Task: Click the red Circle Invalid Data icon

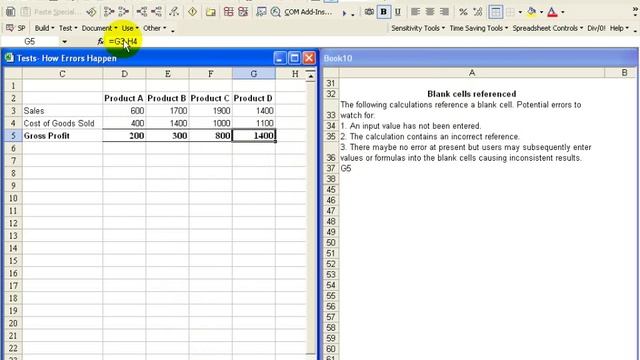Action: point(229,12)
